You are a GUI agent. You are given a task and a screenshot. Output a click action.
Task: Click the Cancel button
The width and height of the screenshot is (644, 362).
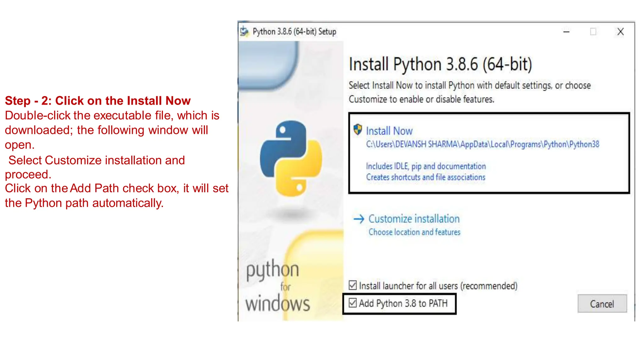602,304
